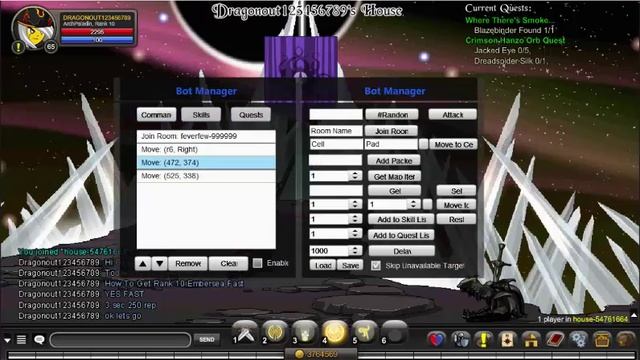
Task: Expand the chat channel down arrow
Action: pos(7,340)
